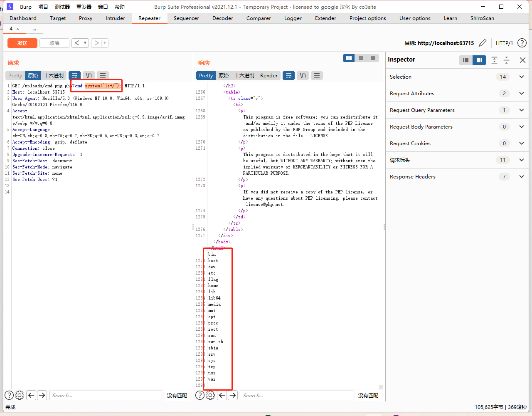
Task: Click the request search input field
Action: click(106, 395)
